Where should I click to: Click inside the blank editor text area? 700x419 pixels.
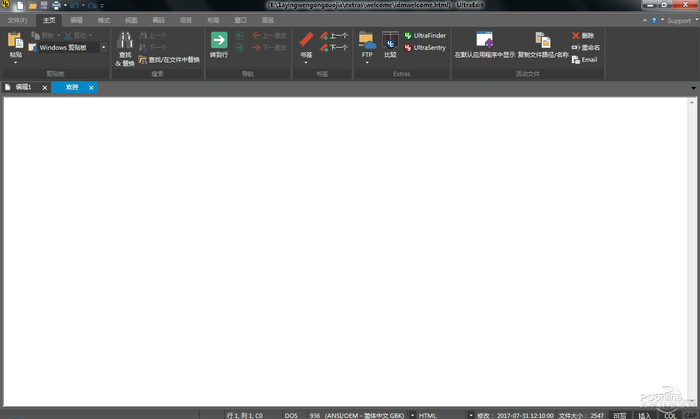pyautogui.click(x=350, y=250)
